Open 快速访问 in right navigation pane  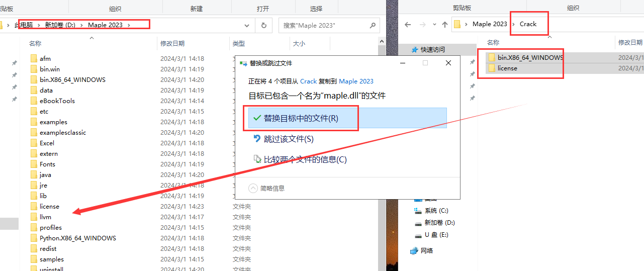coord(432,50)
